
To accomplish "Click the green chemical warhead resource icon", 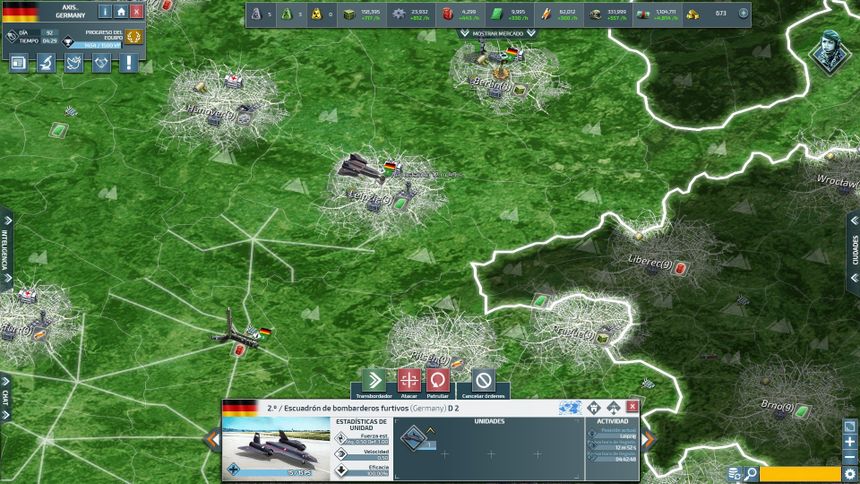I will tap(286, 14).
